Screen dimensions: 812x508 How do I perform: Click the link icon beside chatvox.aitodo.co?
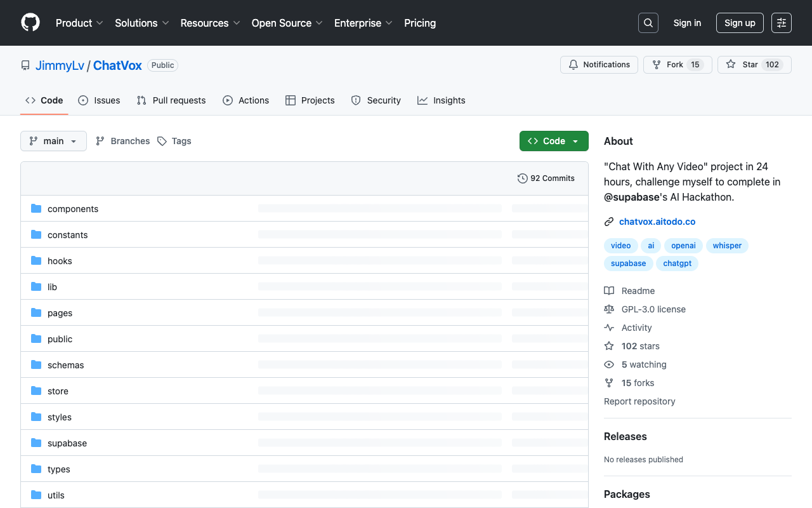[x=609, y=222]
